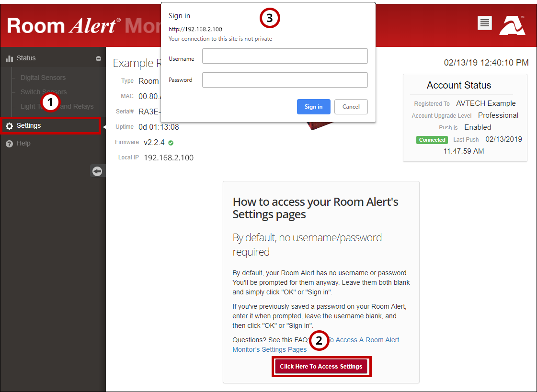Click the Connected status badge
Screen dimensions: 537x392
(432, 139)
